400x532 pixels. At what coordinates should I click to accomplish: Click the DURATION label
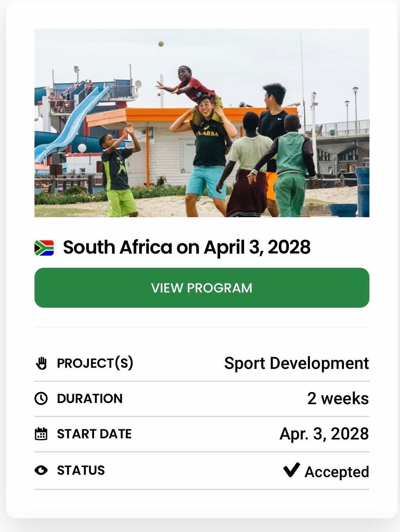[90, 399]
